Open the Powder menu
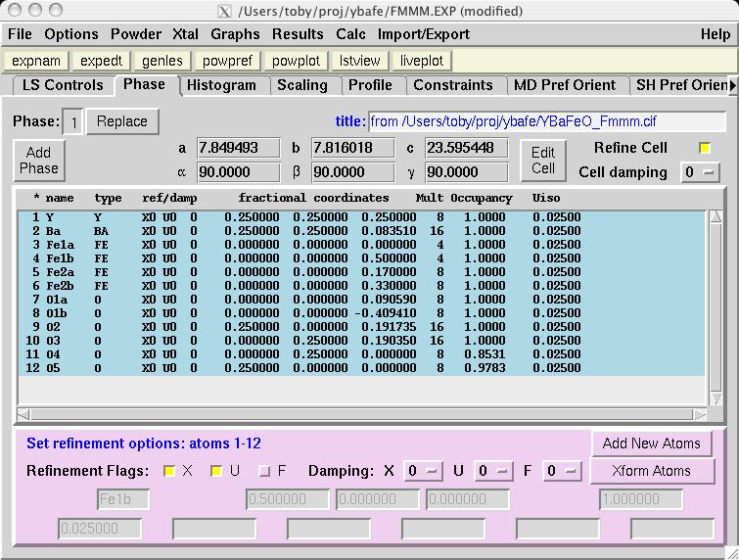 pos(136,34)
